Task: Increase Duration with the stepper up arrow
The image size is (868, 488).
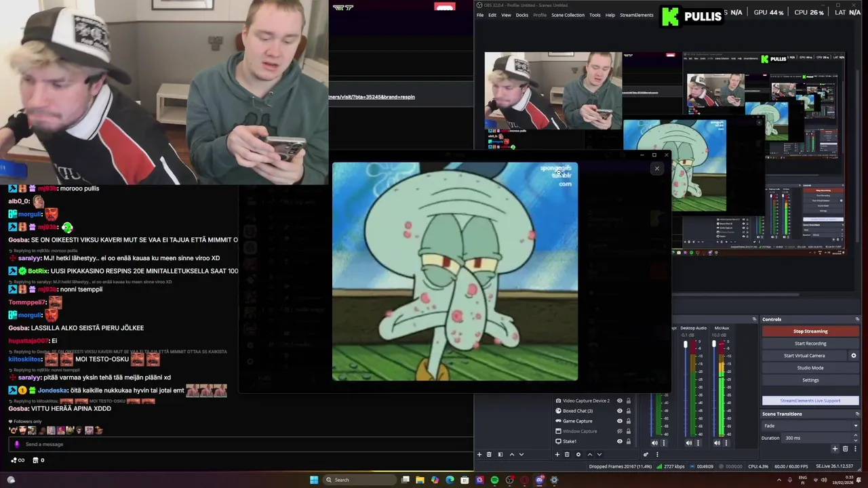Action: click(x=856, y=435)
